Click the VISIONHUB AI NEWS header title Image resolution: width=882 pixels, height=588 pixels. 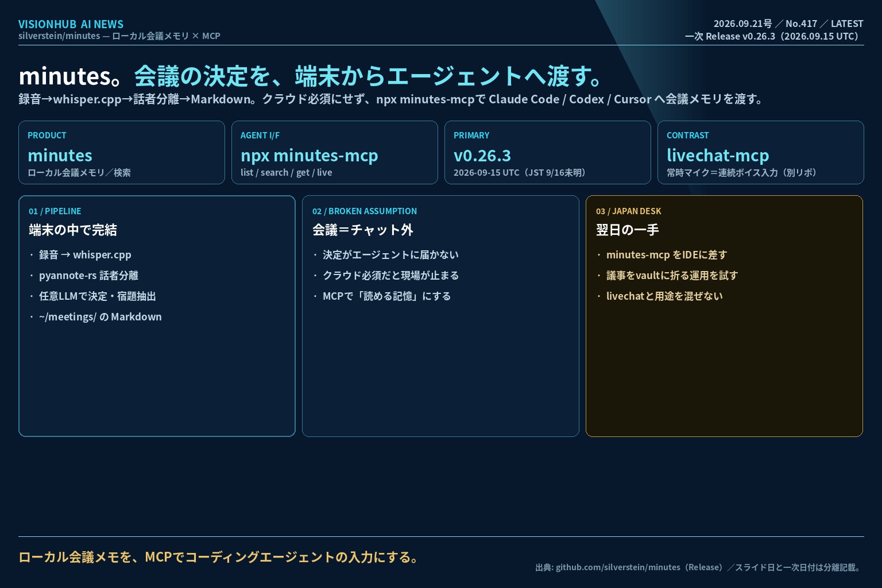click(x=71, y=24)
